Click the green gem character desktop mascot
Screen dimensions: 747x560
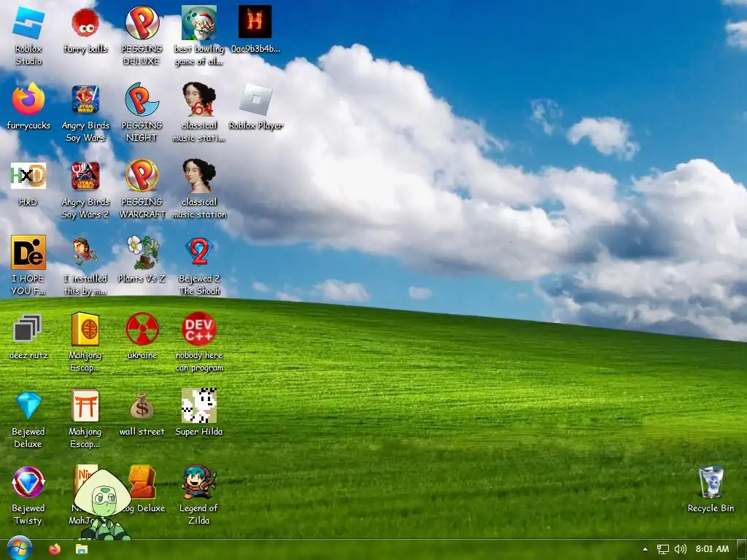coord(104,505)
